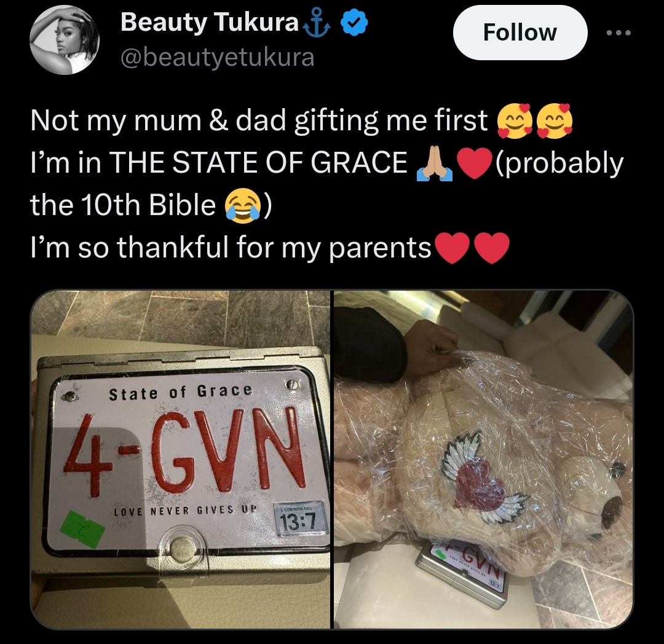Click the 13:7 verse tag in photo
This screenshot has width=664, height=644.
300,519
